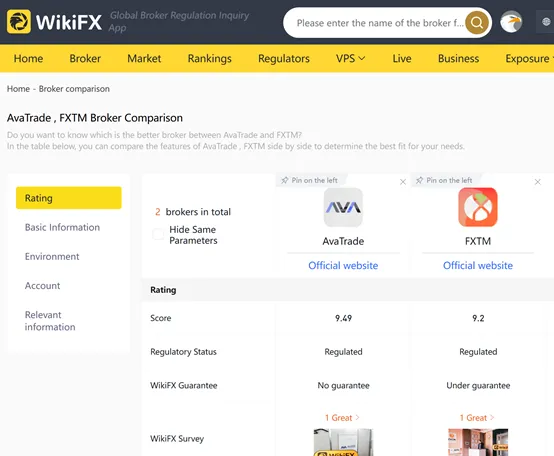Expand FXTM's 1 Great survey arrow
The width and height of the screenshot is (554, 456).
(x=492, y=417)
